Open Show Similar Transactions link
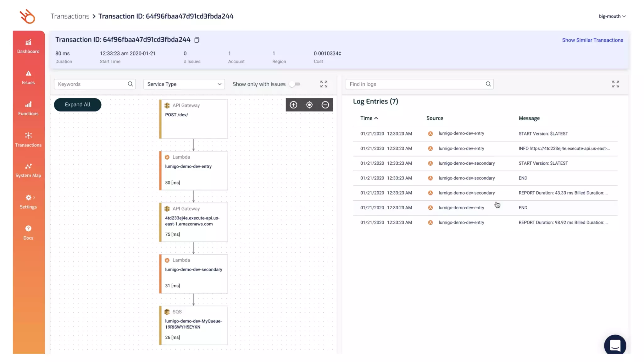The height and width of the screenshot is (362, 644). pos(592,40)
